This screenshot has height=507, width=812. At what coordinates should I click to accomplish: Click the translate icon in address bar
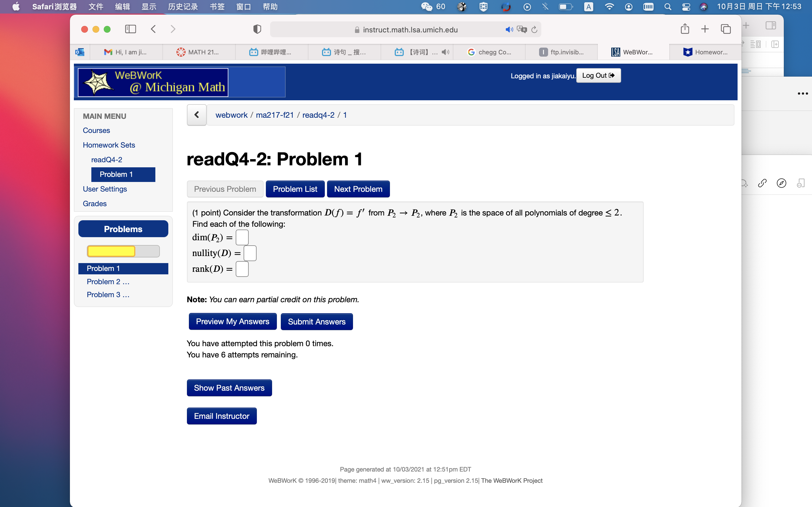522,30
